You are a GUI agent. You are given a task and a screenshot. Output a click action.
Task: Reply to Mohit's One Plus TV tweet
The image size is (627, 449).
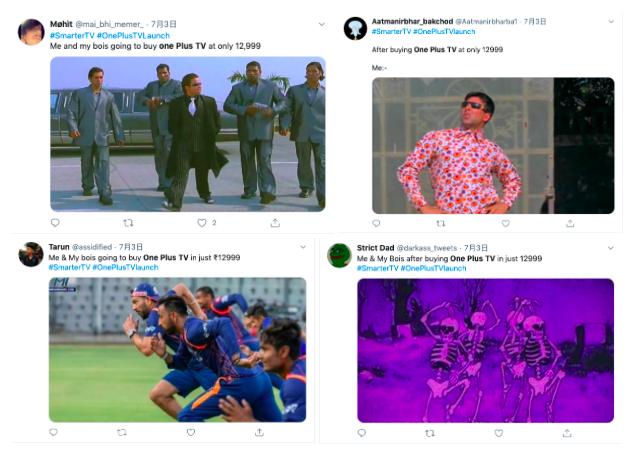pyautogui.click(x=55, y=223)
